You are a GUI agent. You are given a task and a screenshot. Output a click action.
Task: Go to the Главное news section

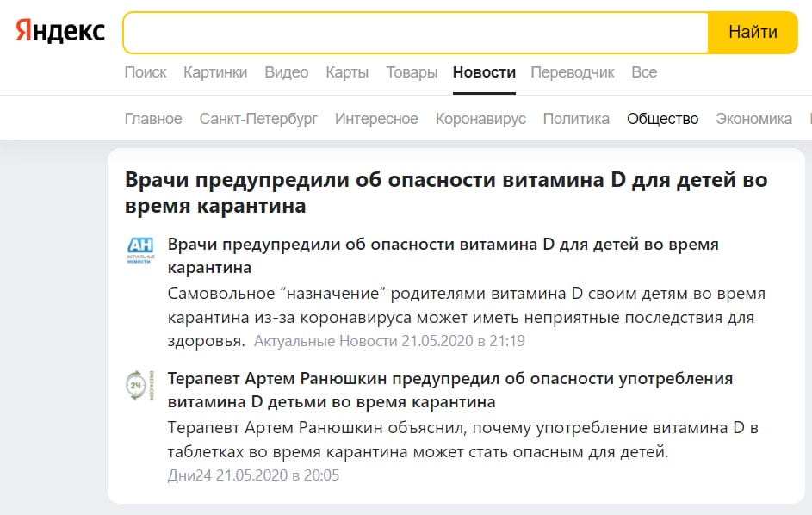coord(153,119)
